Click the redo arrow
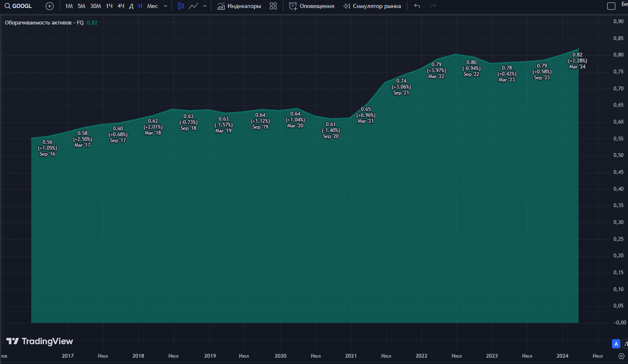This screenshot has width=628, height=364. click(x=433, y=6)
